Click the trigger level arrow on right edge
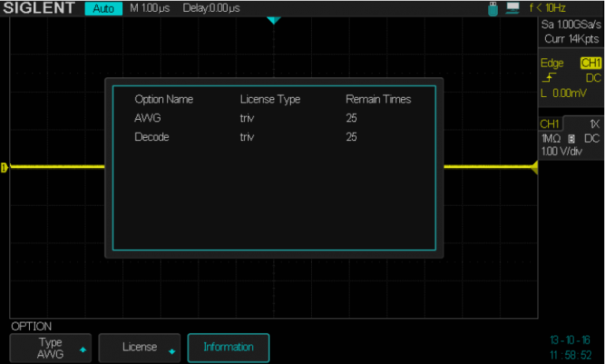Screen dimensions: 605x364 [x=533, y=167]
